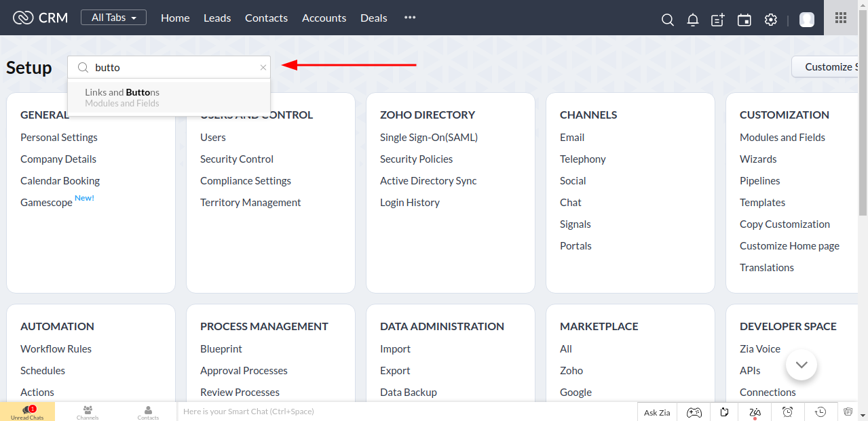
Task: Open the Gamescope game controller icon
Action: pyautogui.click(x=694, y=412)
